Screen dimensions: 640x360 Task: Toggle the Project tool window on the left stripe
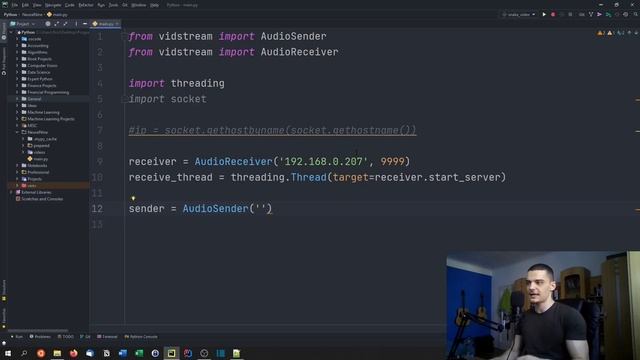4,31
